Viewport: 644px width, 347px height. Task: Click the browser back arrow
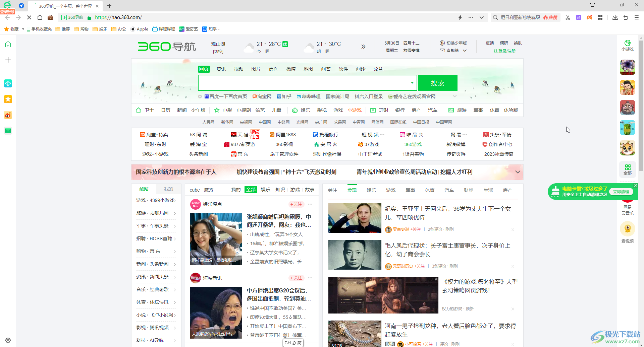click(7, 17)
